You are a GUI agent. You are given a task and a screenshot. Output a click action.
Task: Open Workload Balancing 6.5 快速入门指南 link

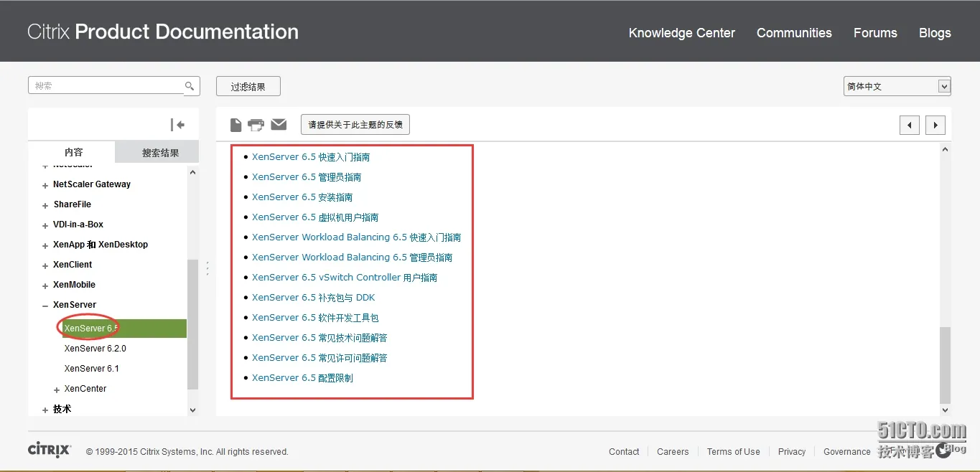356,237
